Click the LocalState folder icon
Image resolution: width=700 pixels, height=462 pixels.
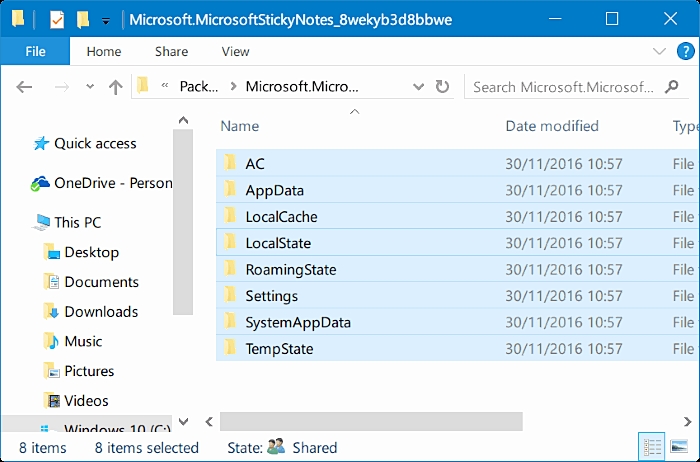[229, 243]
